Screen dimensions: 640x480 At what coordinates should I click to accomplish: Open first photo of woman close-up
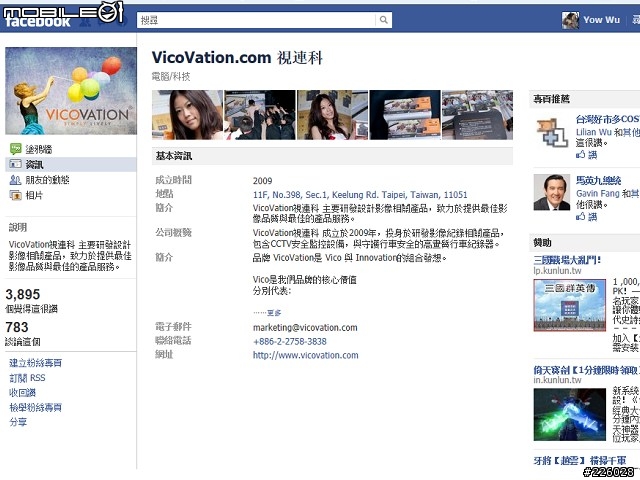(x=187, y=115)
